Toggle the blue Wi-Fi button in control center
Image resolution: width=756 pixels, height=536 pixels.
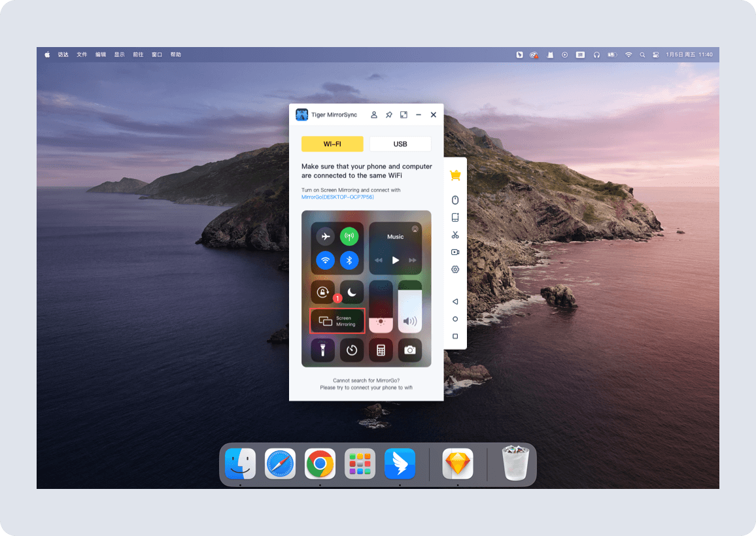pos(325,260)
